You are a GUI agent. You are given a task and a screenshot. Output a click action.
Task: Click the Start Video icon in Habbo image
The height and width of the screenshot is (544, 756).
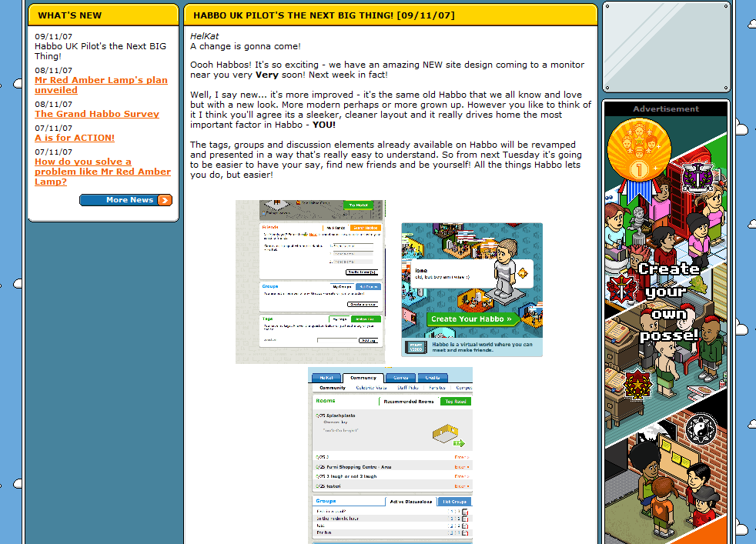coord(416,347)
